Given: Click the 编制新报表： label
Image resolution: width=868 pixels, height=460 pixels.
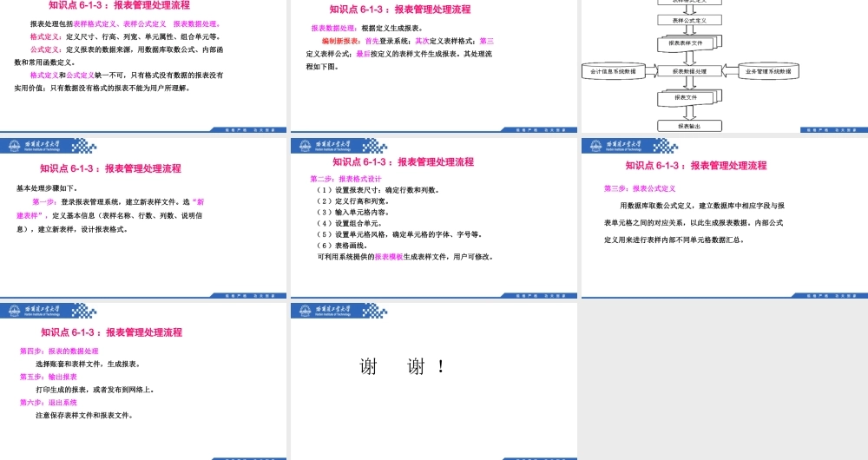Looking at the screenshot, I should coord(341,41).
